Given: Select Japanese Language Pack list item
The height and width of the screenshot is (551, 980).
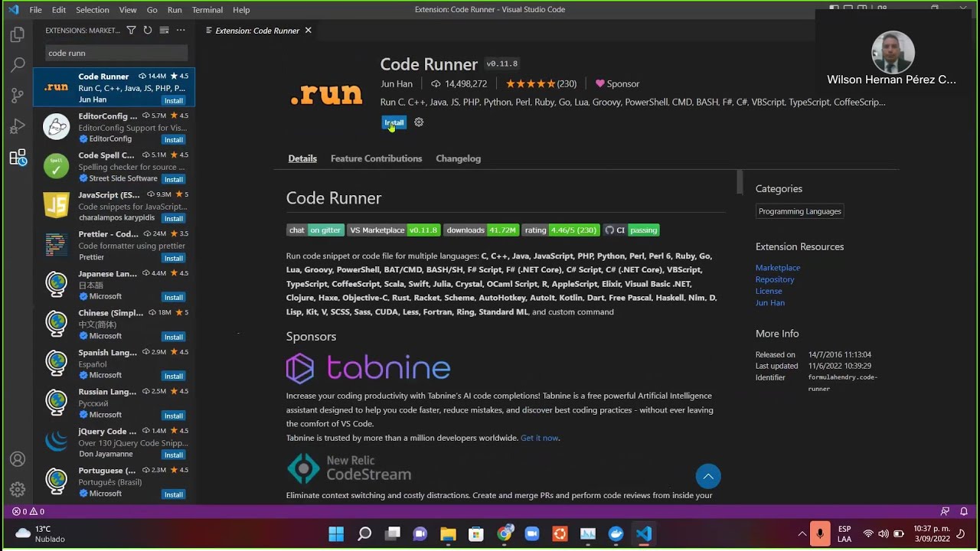Looking at the screenshot, I should 114,285.
